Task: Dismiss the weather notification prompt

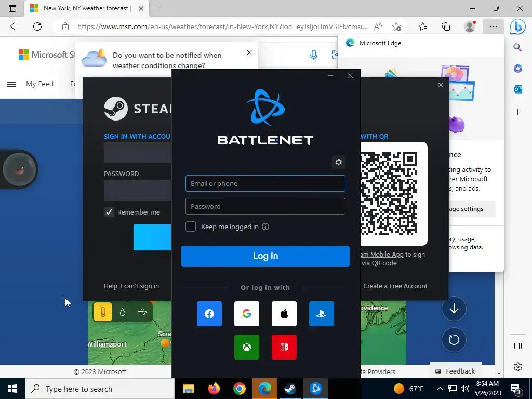Action: 249,52
